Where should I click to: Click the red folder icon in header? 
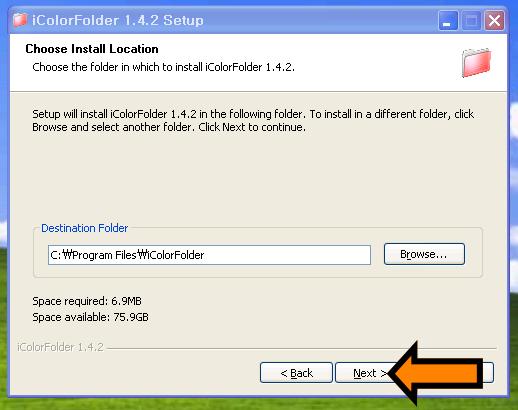[x=476, y=62]
